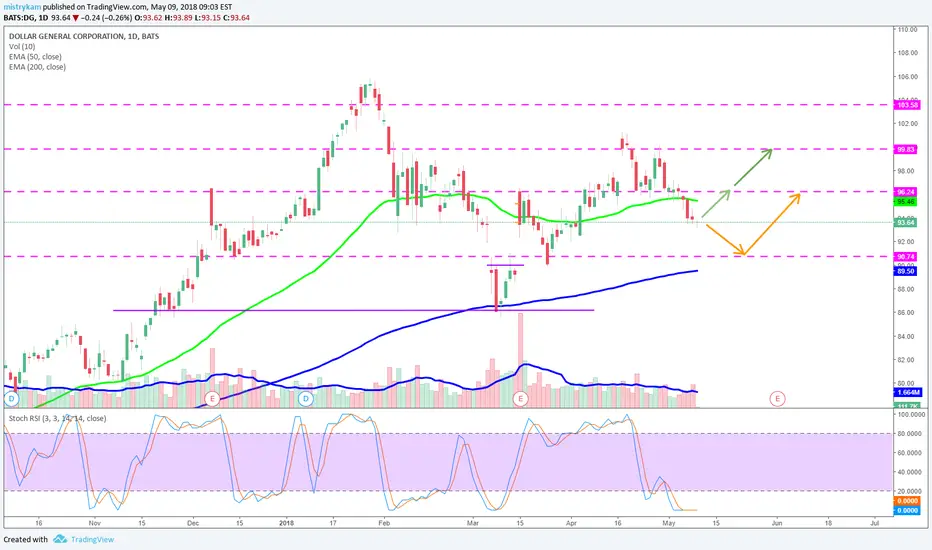Viewport: 932px width, 550px height.
Task: Click the BATS:DG ticker symbol in the header
Action: tap(20, 18)
